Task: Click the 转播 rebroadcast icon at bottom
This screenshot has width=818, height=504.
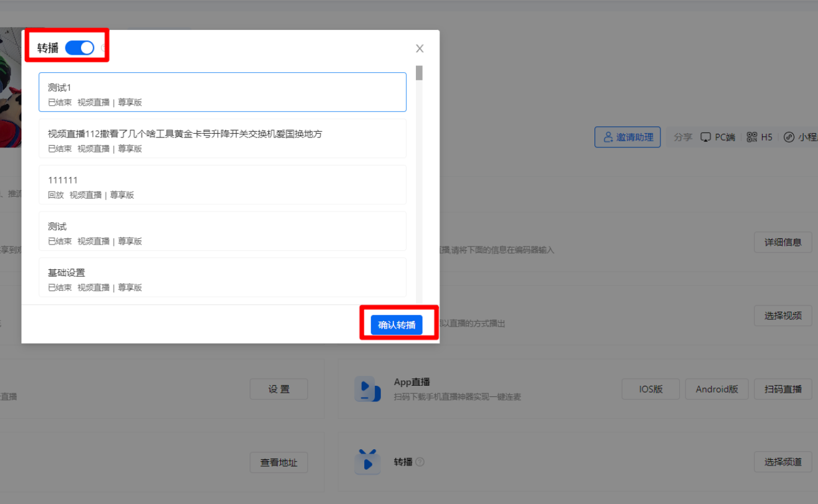Action: tap(368, 462)
